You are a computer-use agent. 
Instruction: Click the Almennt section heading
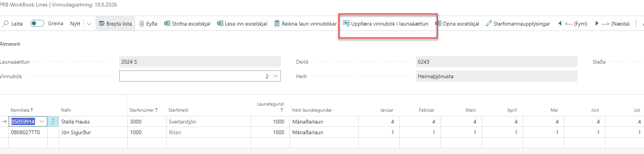pos(10,44)
